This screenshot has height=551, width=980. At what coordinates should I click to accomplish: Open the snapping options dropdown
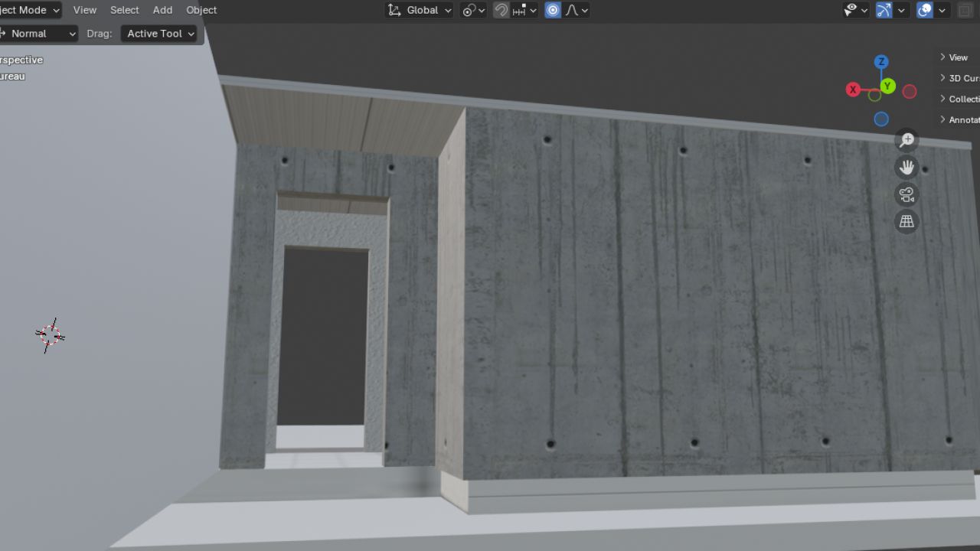click(524, 10)
